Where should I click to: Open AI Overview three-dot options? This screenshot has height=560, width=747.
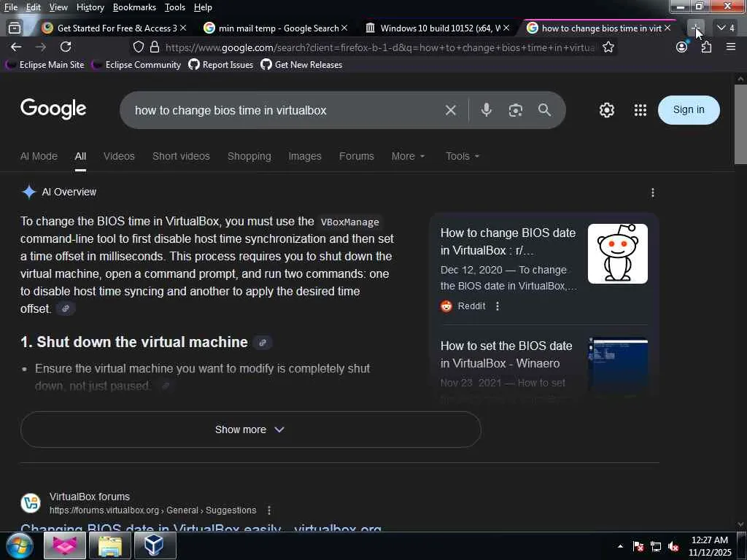pos(653,192)
